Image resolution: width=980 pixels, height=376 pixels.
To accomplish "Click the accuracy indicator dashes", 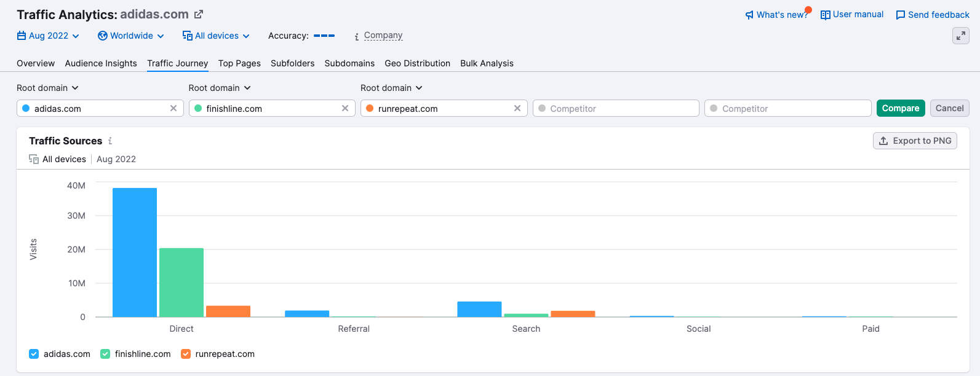I will 324,36.
